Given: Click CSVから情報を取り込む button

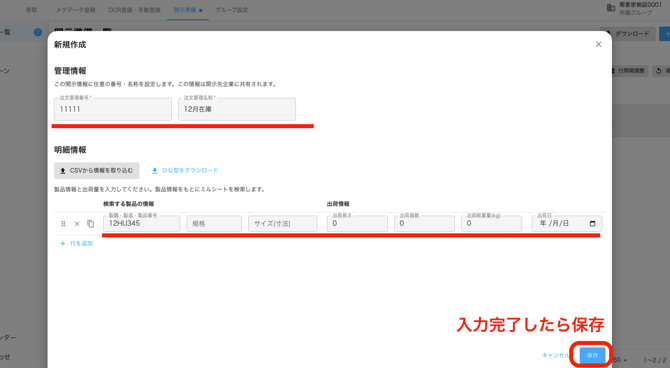Looking at the screenshot, I should 97,171.
